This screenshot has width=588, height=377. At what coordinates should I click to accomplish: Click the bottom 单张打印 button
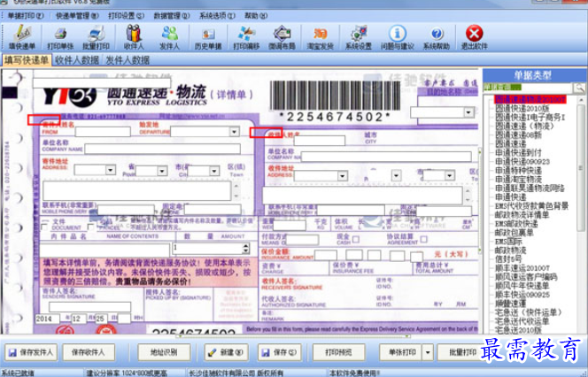400,352
